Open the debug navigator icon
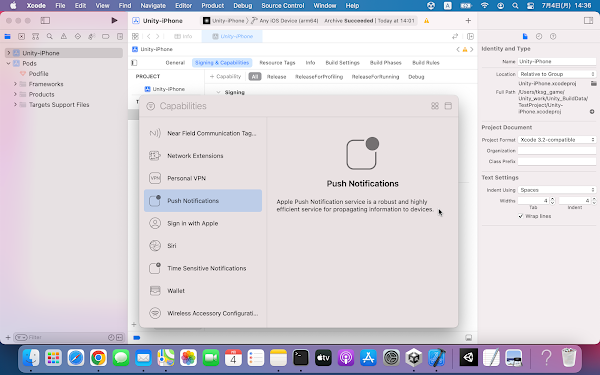This screenshot has width=600, height=375. 91,36
